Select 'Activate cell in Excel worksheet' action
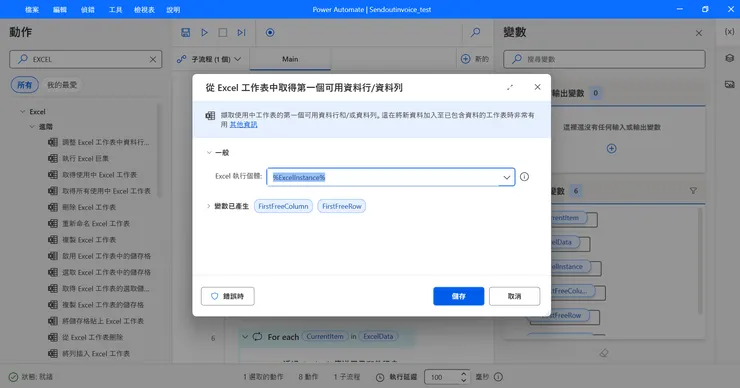The image size is (740, 388). [x=100, y=256]
